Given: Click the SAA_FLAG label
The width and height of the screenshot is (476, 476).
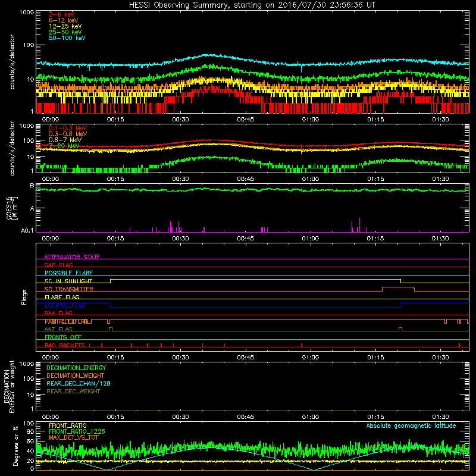Looking at the screenshot, I should [58, 313].
